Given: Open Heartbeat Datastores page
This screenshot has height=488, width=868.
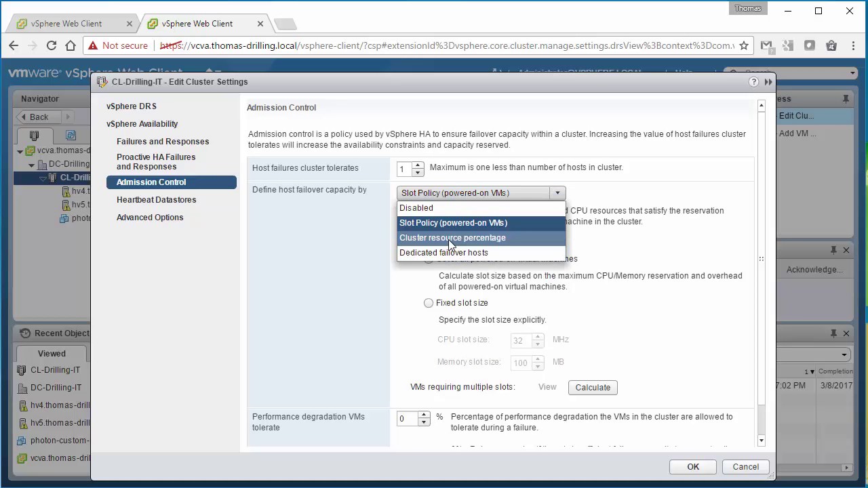Looking at the screenshot, I should [157, 200].
